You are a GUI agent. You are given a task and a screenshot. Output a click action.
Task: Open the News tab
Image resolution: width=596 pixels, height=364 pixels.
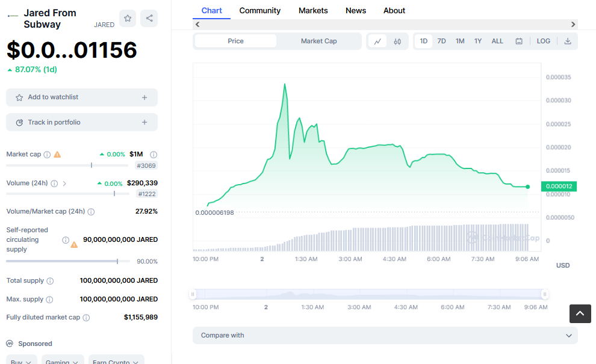tap(355, 11)
